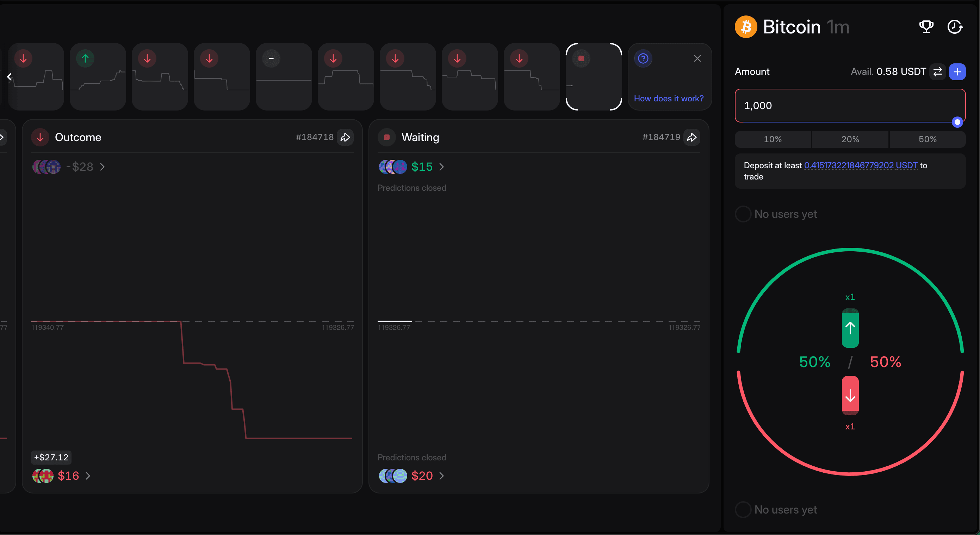The width and height of the screenshot is (980, 535).
Task: Share waiting round #184719
Action: tap(691, 137)
